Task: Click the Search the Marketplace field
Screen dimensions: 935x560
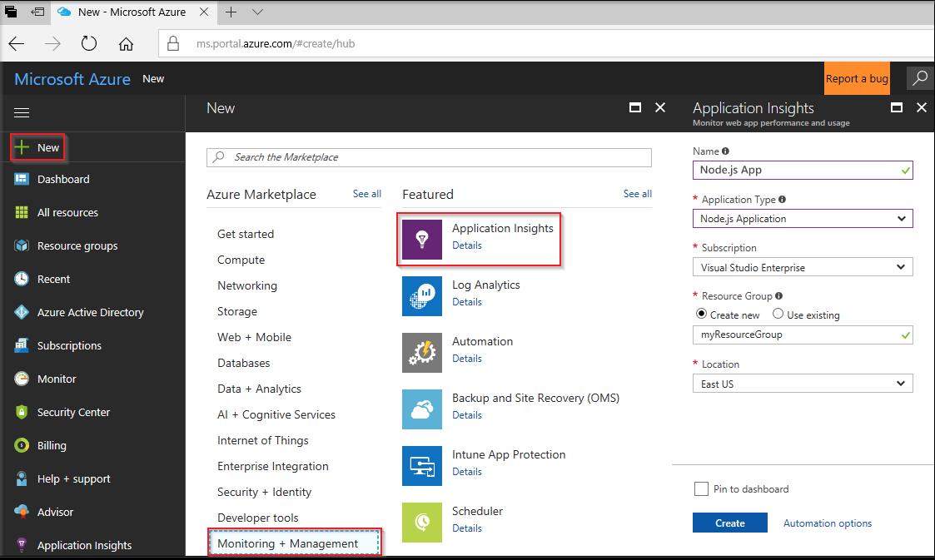Action: click(429, 157)
